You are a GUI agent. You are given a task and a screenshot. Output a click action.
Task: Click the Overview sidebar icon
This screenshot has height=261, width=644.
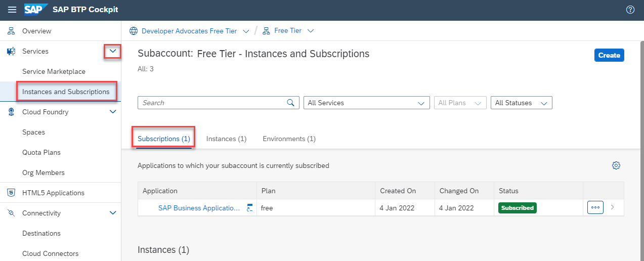[11, 31]
